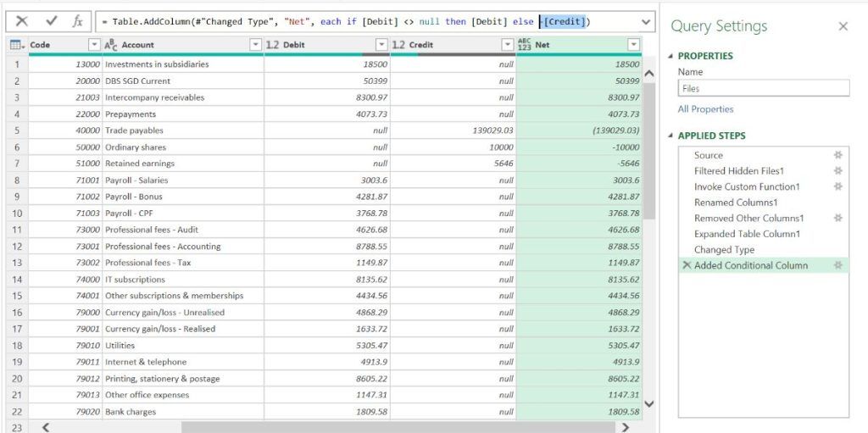Confirm the formula with checkmark icon
Screen dimensions: 868x433
(52, 21)
